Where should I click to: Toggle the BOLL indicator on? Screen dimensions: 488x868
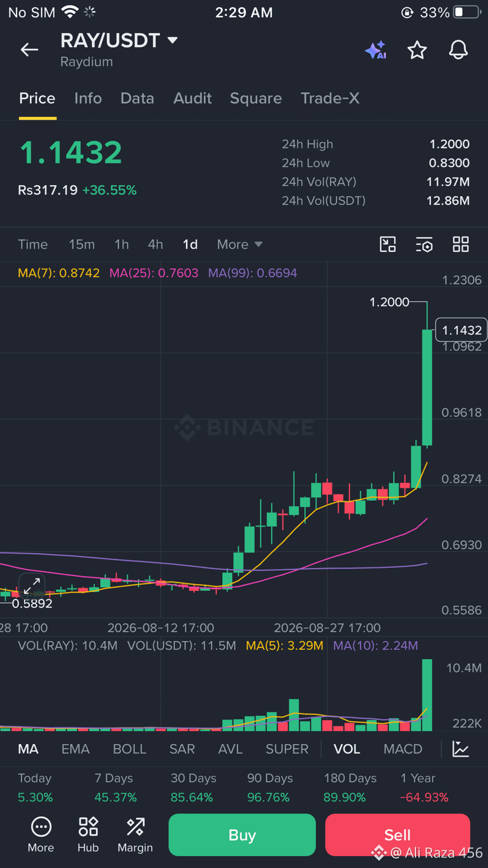click(x=130, y=749)
